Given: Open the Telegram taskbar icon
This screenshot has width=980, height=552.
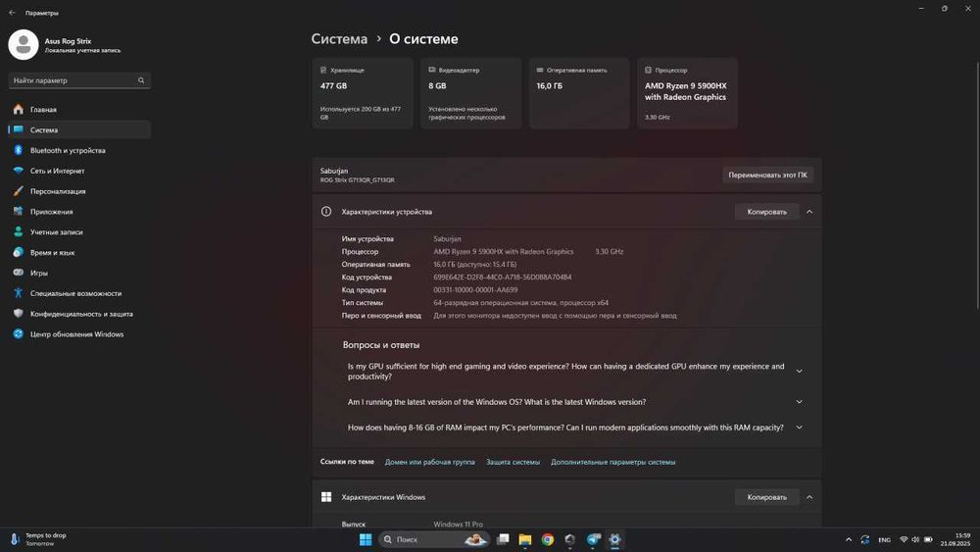Looking at the screenshot, I should (593, 539).
